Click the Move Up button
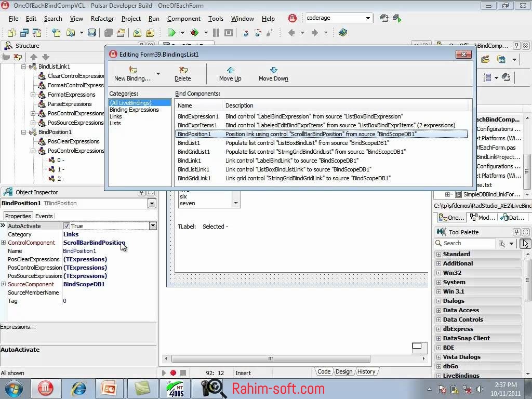The width and height of the screenshot is (532, 399). [x=230, y=74]
